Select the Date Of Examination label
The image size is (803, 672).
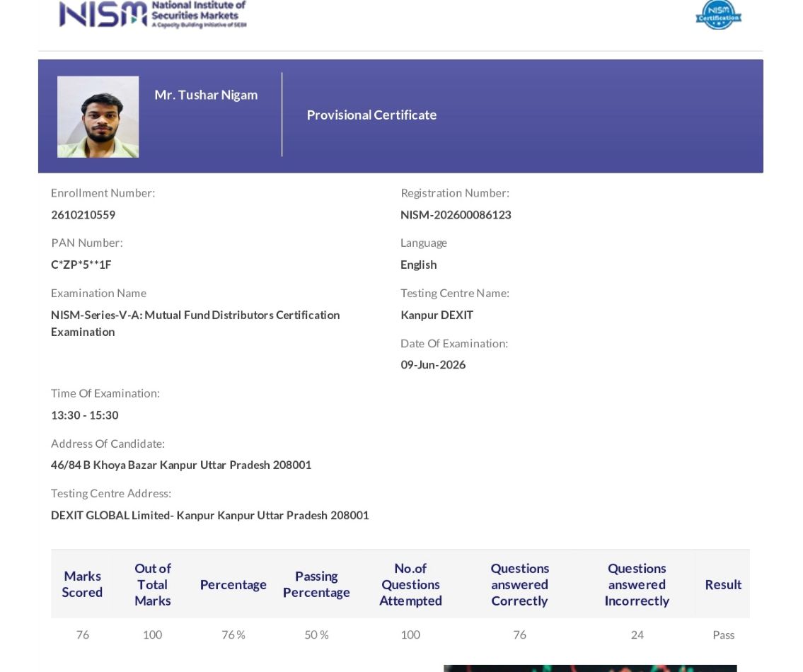coord(454,344)
